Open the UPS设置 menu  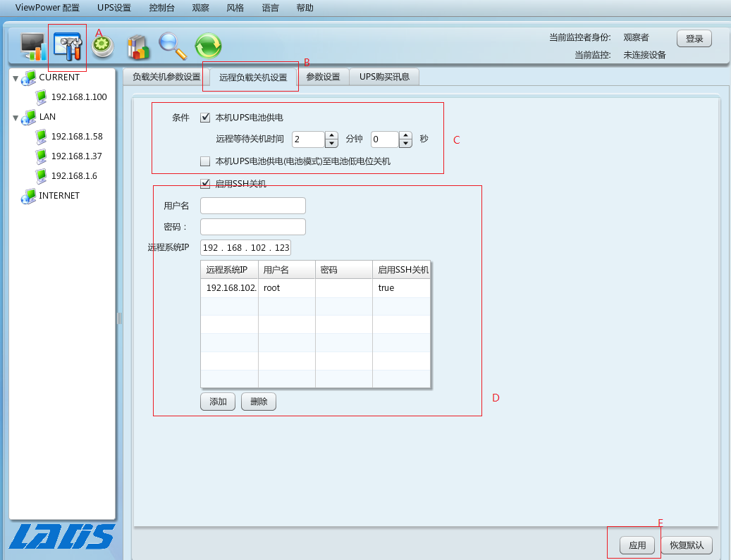pyautogui.click(x=114, y=8)
